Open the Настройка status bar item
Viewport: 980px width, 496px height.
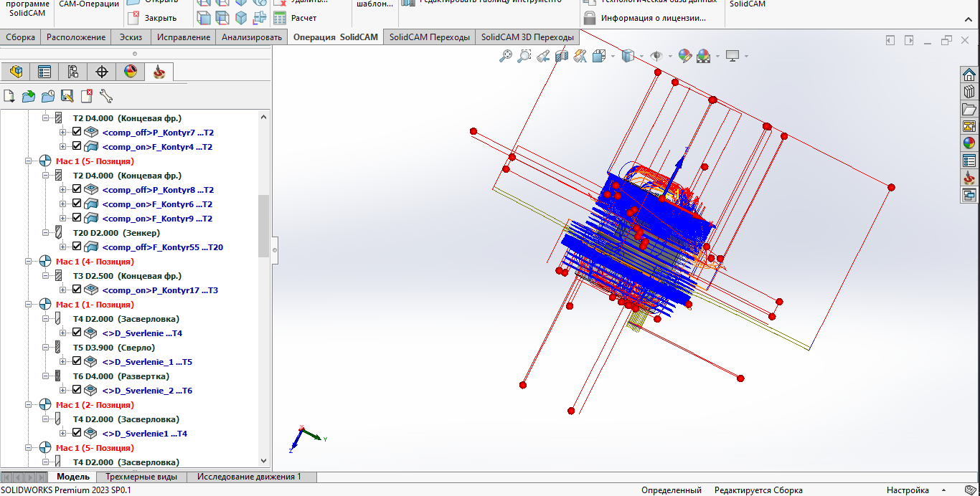pyautogui.click(x=908, y=490)
